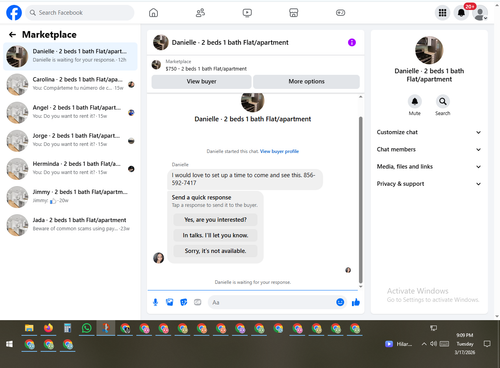Send quick response 'Sorry, it's not available.'
500x368 pixels.
point(215,251)
